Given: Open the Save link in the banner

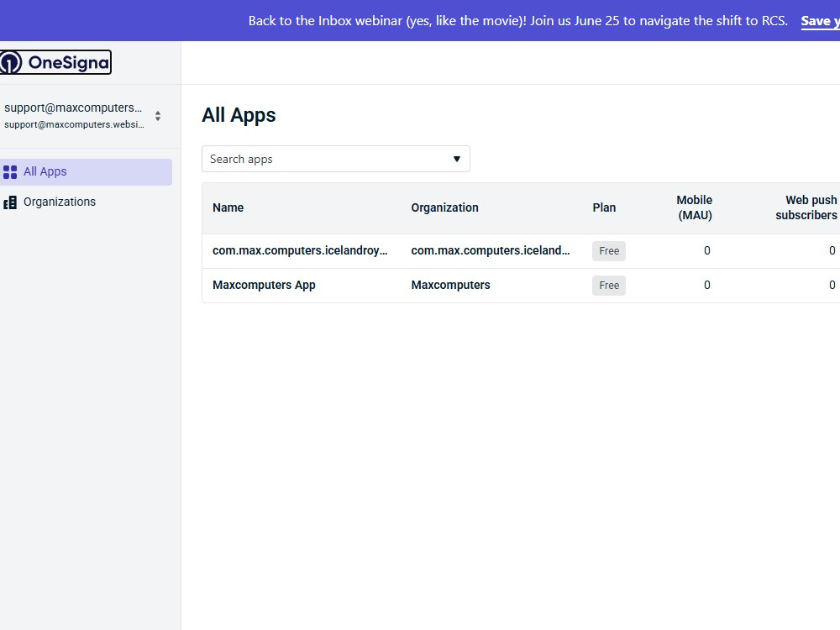Looking at the screenshot, I should pos(820,21).
